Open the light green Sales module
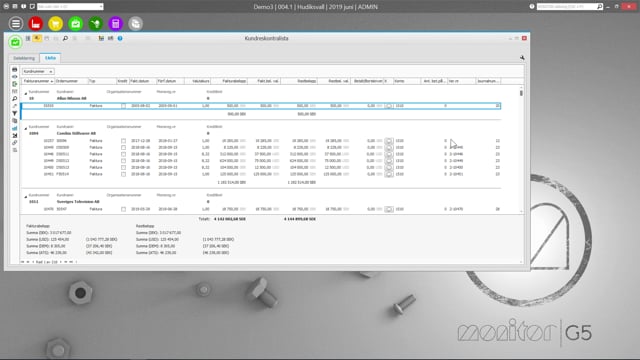640x360 pixels. click(x=76, y=24)
